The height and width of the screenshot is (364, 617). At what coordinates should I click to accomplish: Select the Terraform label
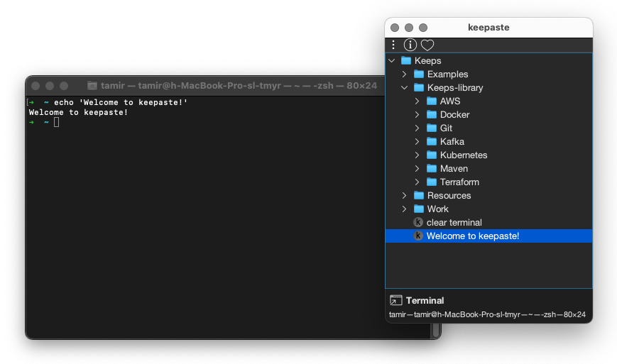459,182
